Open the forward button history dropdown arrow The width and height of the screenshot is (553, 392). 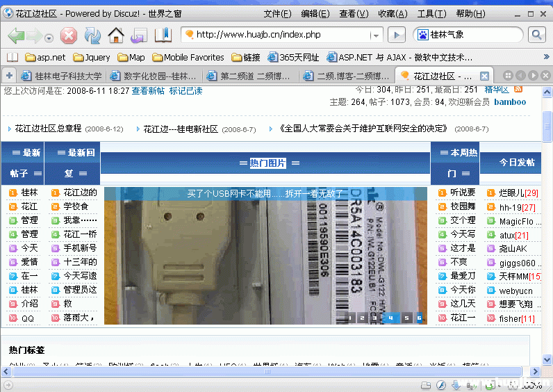49,39
